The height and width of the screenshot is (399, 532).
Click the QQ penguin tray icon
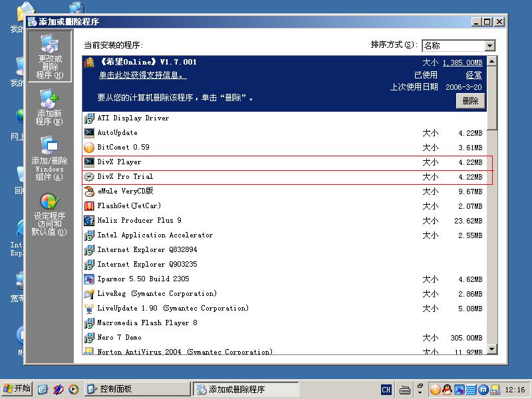[447, 390]
